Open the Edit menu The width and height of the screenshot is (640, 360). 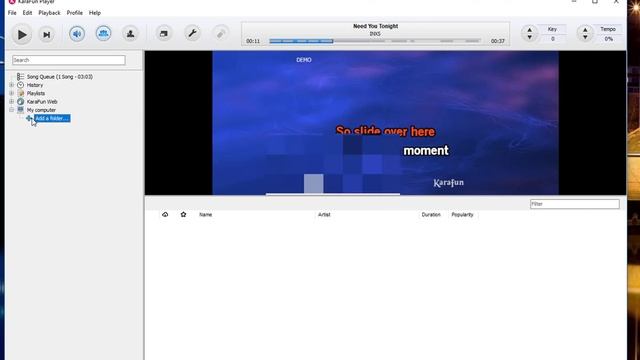(27, 13)
